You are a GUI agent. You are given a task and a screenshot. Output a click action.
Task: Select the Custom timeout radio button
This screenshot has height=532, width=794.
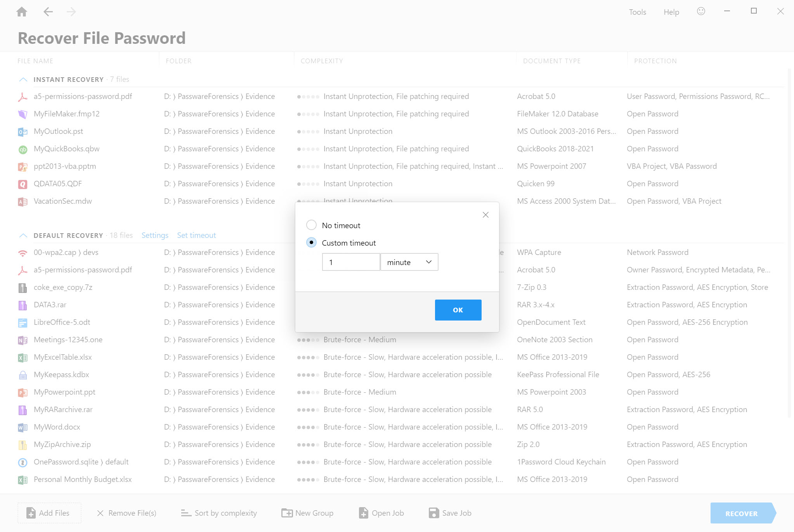pos(311,242)
